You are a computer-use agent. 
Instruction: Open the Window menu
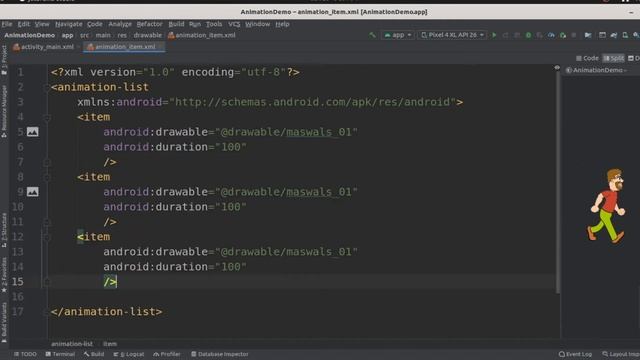pyautogui.click(x=258, y=24)
